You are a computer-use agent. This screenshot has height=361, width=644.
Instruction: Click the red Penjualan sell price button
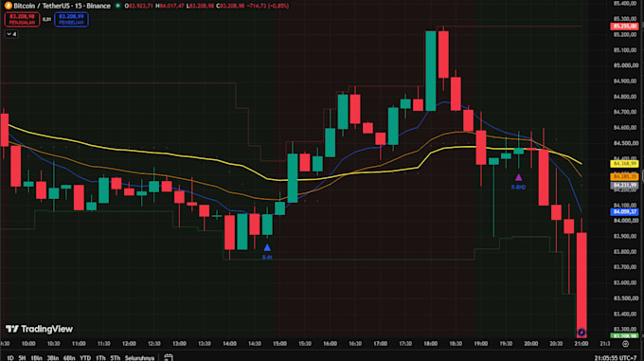(22, 19)
